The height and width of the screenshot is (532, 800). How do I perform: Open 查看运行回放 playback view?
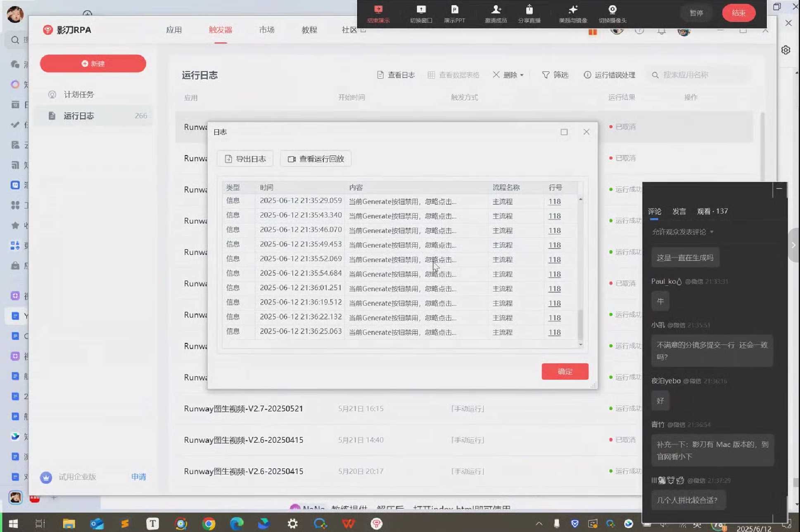316,158
